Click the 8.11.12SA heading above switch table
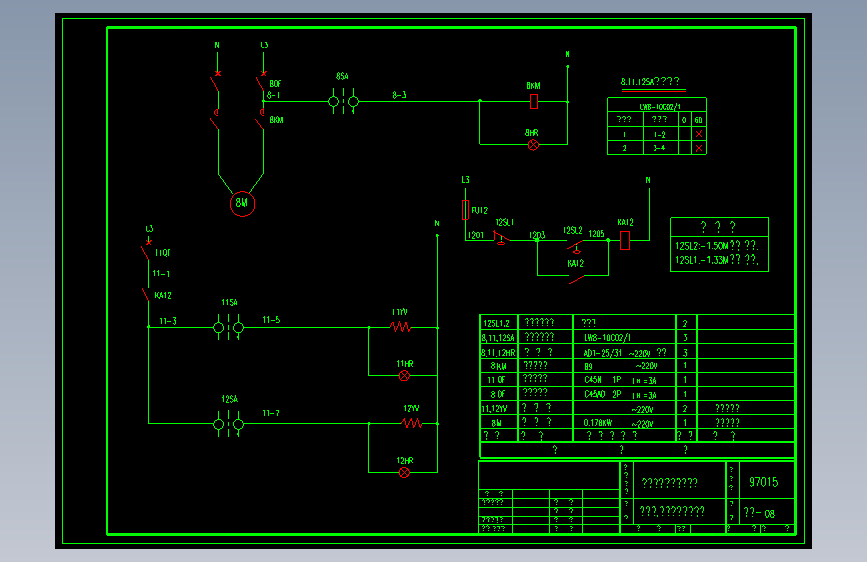867x562 pixels. point(650,82)
